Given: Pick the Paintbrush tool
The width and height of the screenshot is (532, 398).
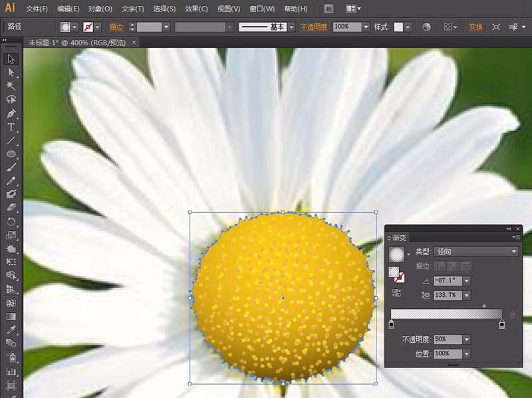Looking at the screenshot, I should pos(11,167).
